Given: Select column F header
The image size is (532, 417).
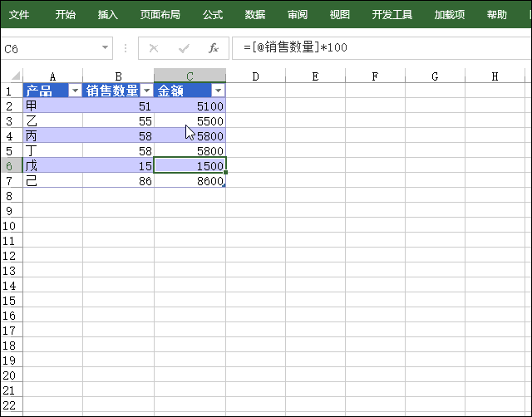Looking at the screenshot, I should 375,76.
